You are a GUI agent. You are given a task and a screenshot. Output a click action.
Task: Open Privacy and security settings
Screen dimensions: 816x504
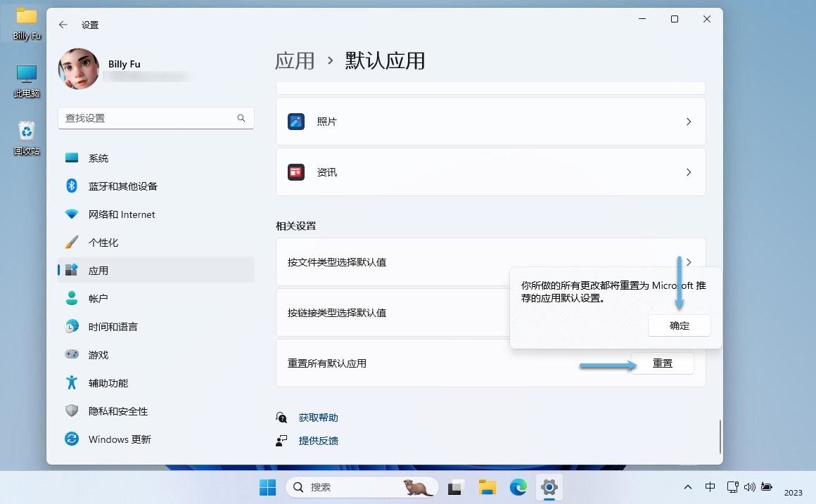[x=117, y=411]
